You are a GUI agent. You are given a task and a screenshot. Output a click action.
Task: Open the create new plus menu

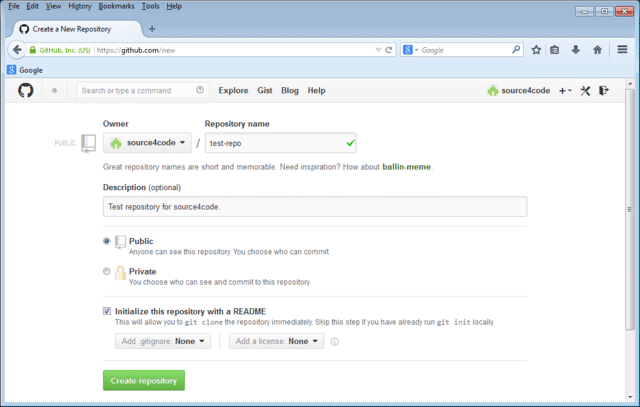[x=565, y=91]
